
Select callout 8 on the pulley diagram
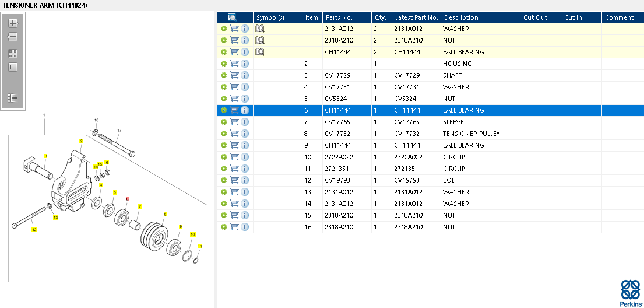click(x=165, y=214)
